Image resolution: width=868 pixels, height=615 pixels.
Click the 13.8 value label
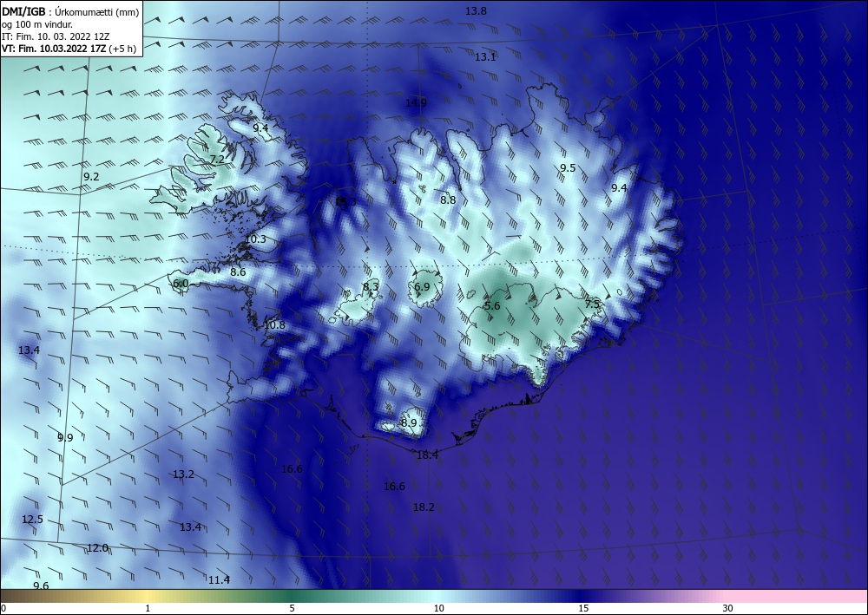(x=476, y=10)
